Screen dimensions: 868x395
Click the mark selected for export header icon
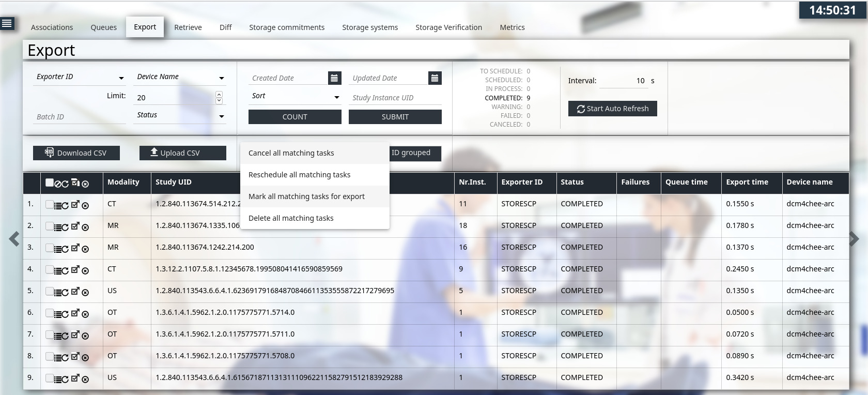75,182
